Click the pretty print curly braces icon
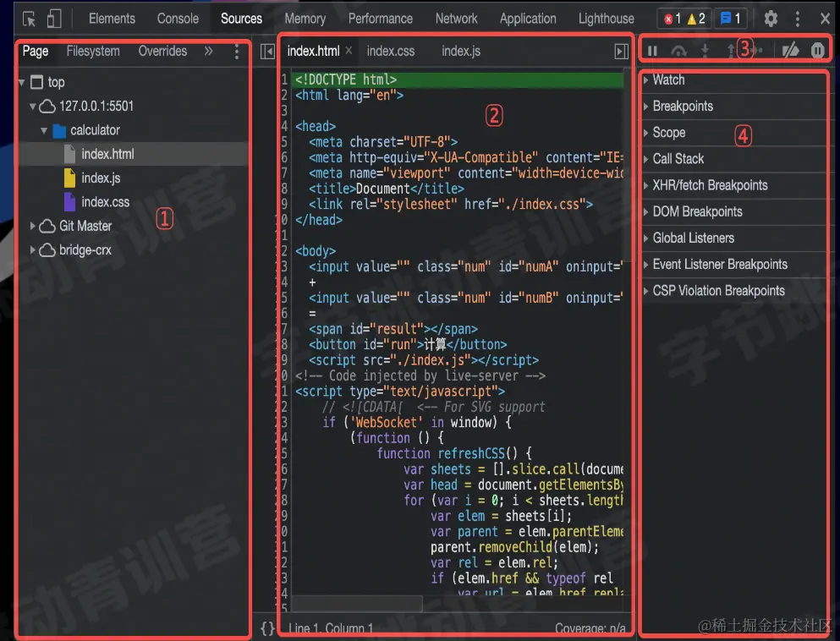Image resolution: width=840 pixels, height=641 pixels. 267,628
